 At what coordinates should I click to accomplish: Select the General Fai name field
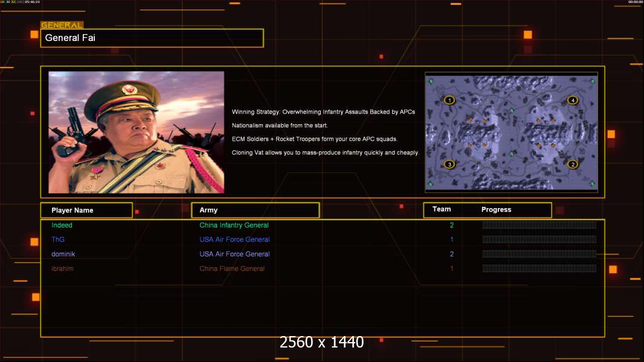tap(152, 38)
